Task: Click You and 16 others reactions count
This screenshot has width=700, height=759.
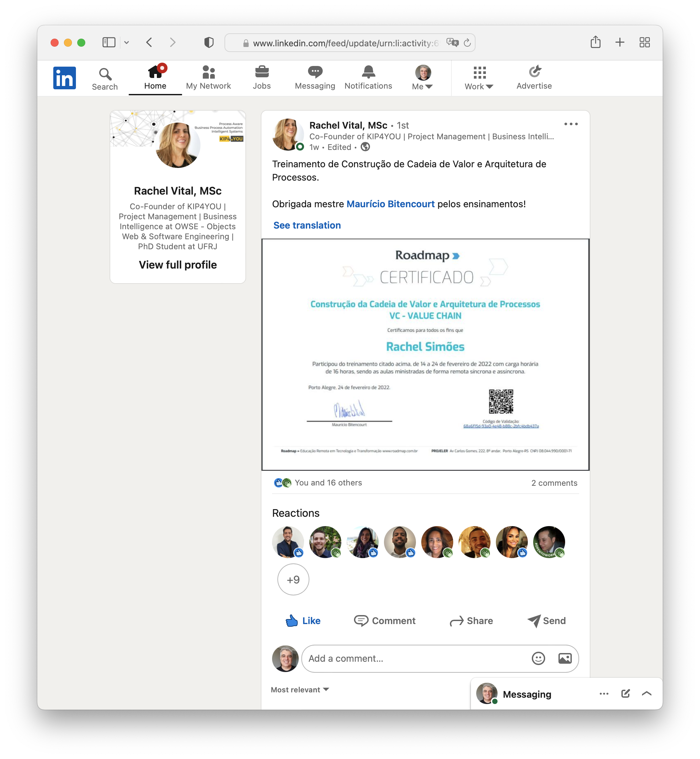Action: coord(328,483)
